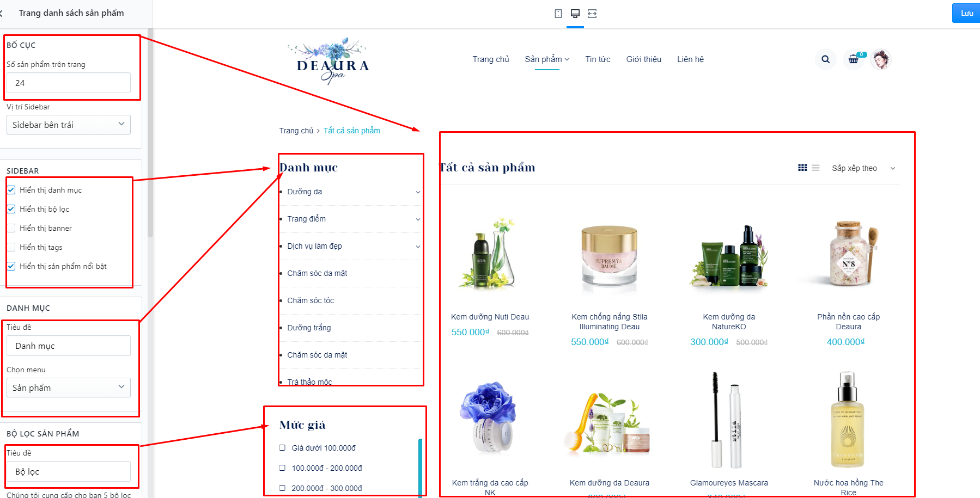Open the Dưỡng trắng category
The height and width of the screenshot is (498, 980).
click(x=309, y=328)
